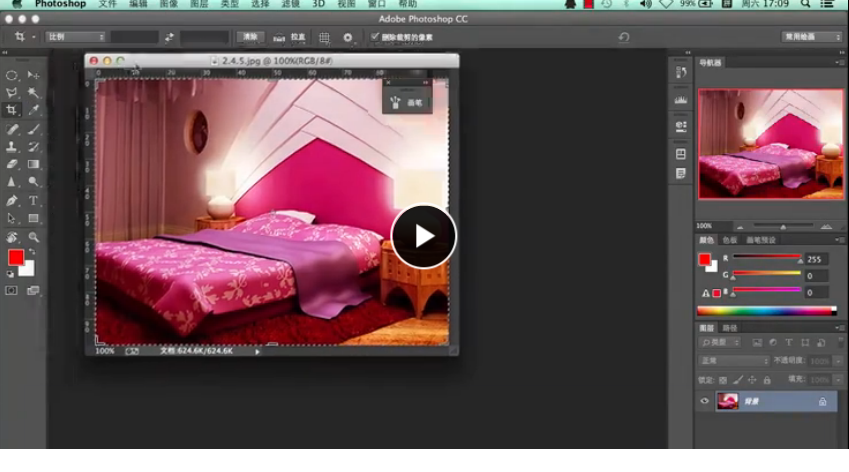The height and width of the screenshot is (472, 849).
Task: Select the Path Selection tool
Action: pos(11,219)
